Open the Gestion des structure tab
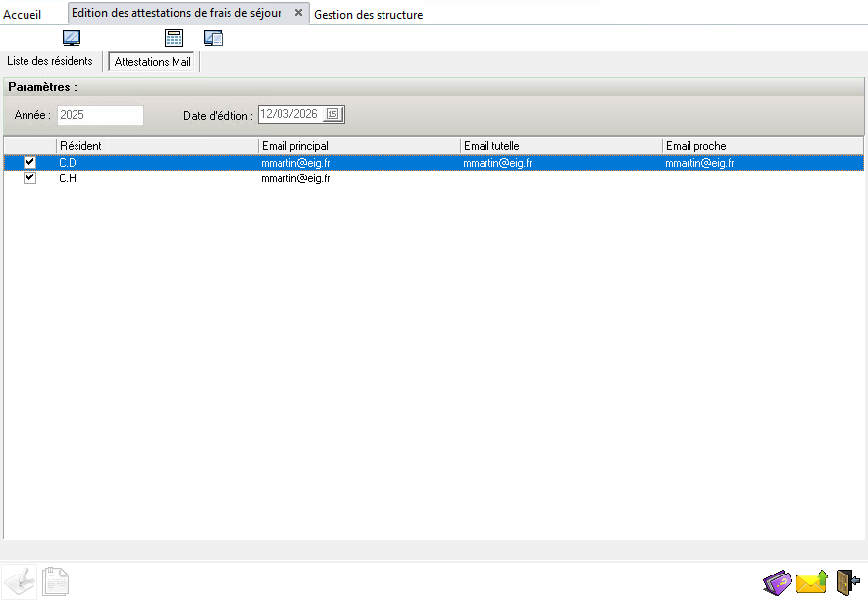 368,15
